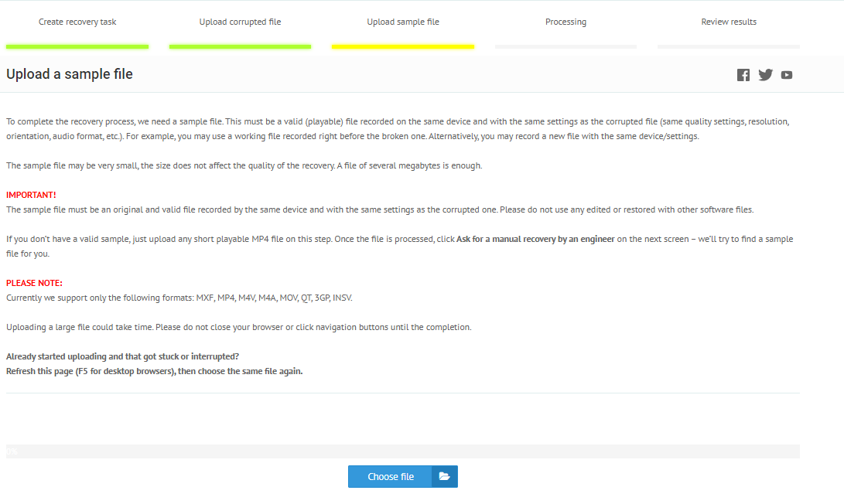Click the gray bar under Processing
This screenshot has width=844, height=504.
(x=566, y=46)
